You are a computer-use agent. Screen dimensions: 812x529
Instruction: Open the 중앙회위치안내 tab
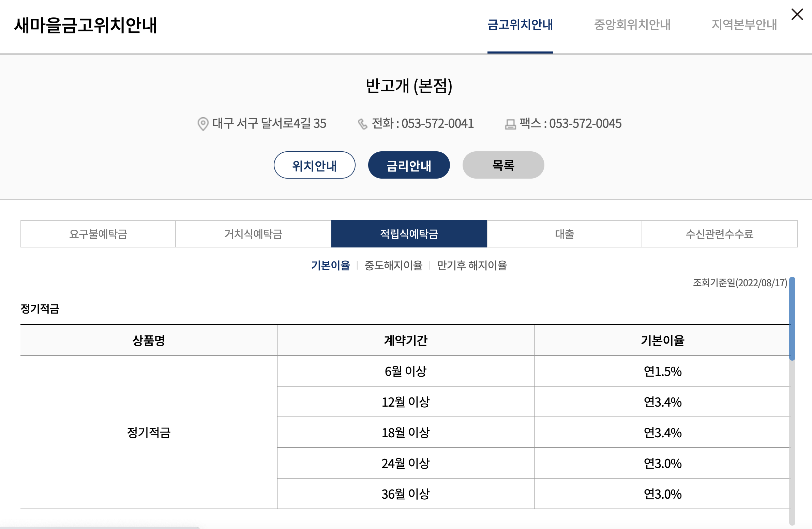(632, 25)
